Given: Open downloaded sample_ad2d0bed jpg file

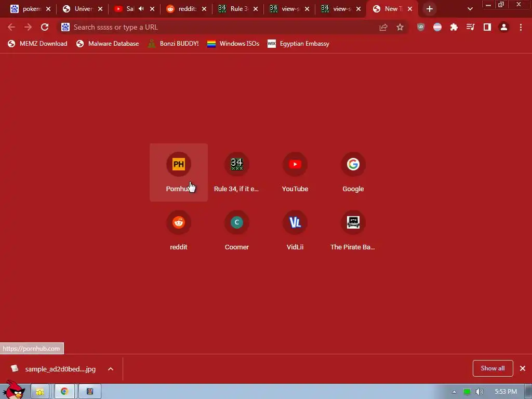Looking at the screenshot, I should point(54,369).
